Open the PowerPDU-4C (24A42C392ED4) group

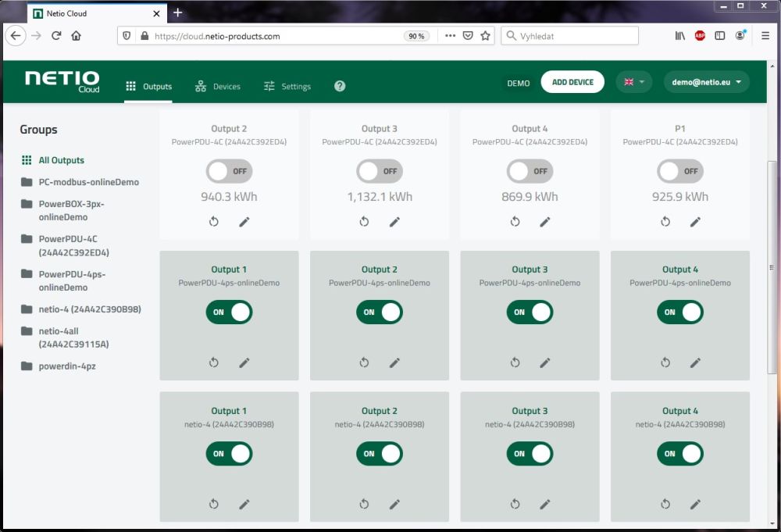(x=65, y=245)
